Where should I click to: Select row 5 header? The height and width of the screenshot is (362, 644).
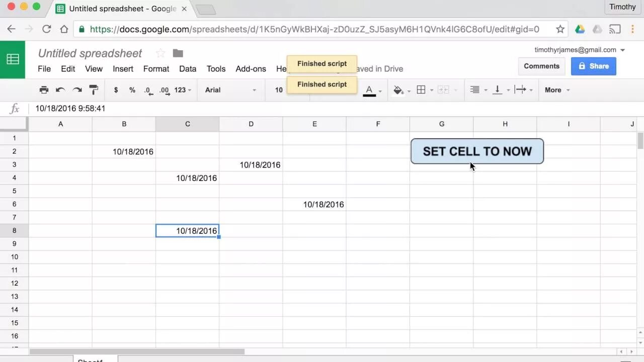[14, 191]
